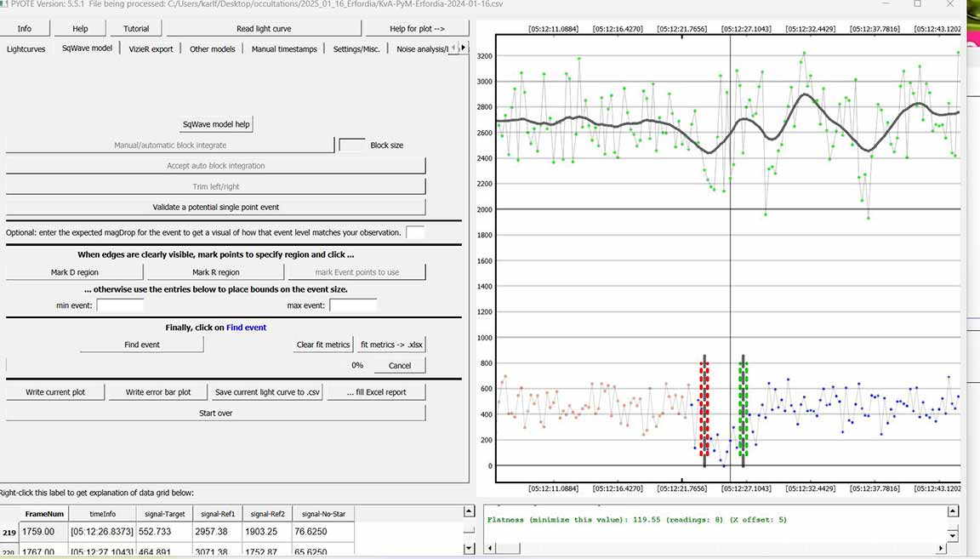Click the tab scroll left arrow

[x=454, y=48]
